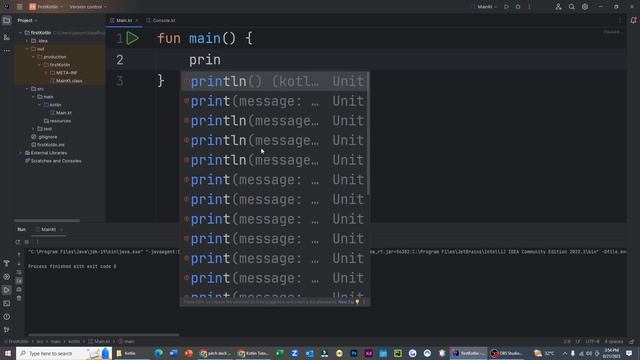Select the kotlin source folder
This screenshot has height=360, width=640.
(x=52, y=105)
